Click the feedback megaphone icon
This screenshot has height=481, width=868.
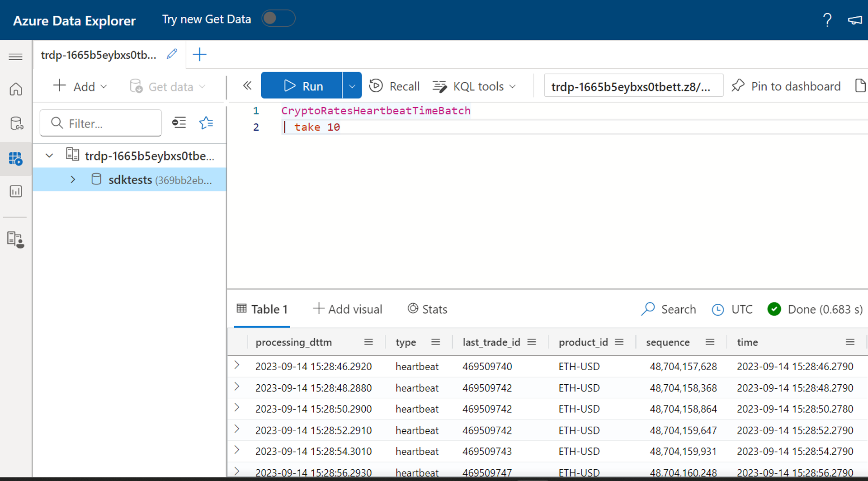(x=854, y=20)
